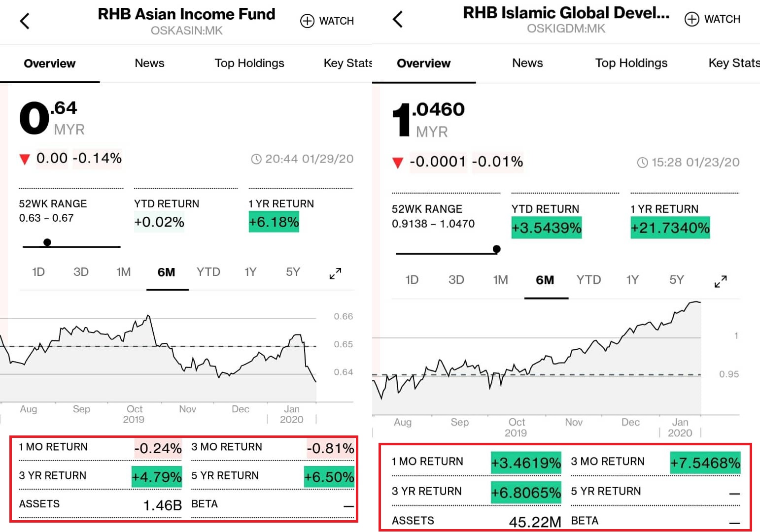Click the 52WK range marker for 0.63 – 0.67
This screenshot has width=760, height=532.
(x=47, y=242)
